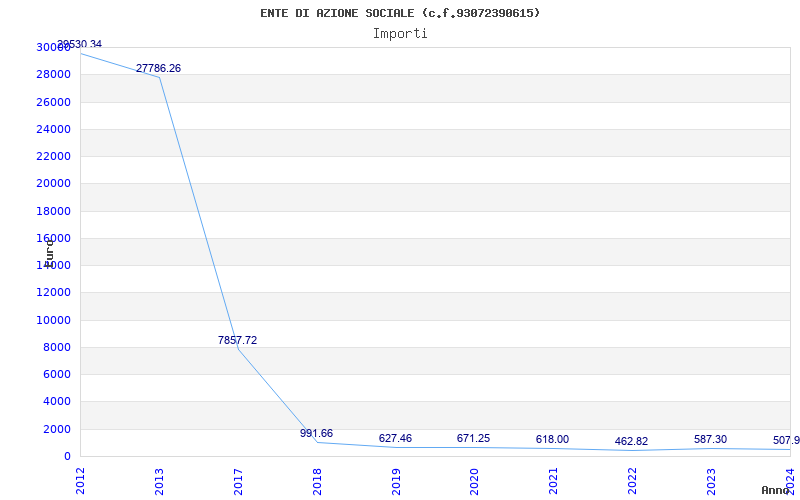Click the 2020 x-axis year label

click(474, 481)
